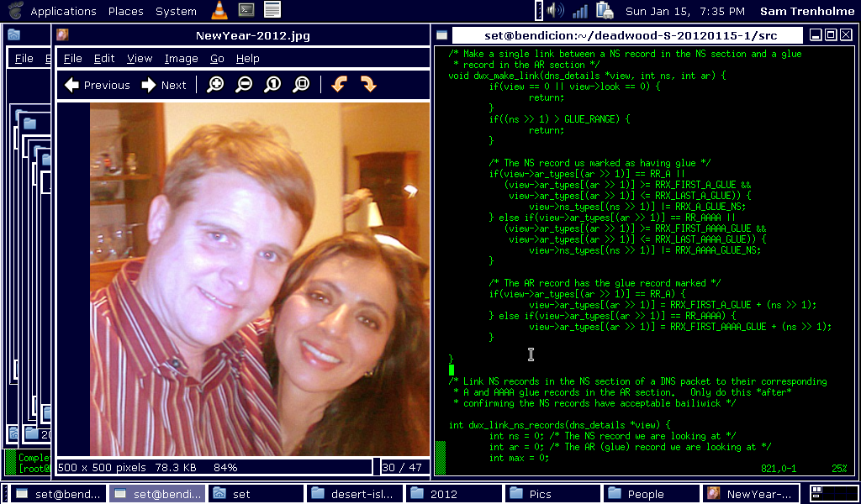The width and height of the screenshot is (861, 504).
Task: Open the Go menu in viewer
Action: pyautogui.click(x=217, y=59)
